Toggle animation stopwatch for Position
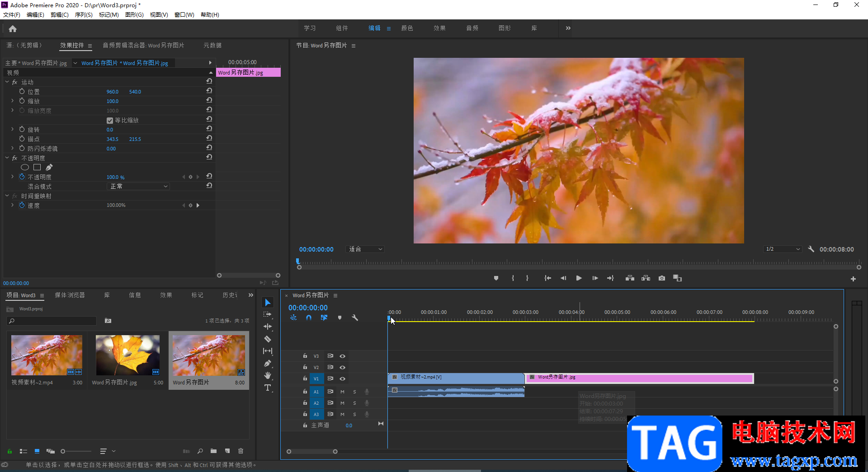Screen dimensions: 868x472 click(22, 91)
